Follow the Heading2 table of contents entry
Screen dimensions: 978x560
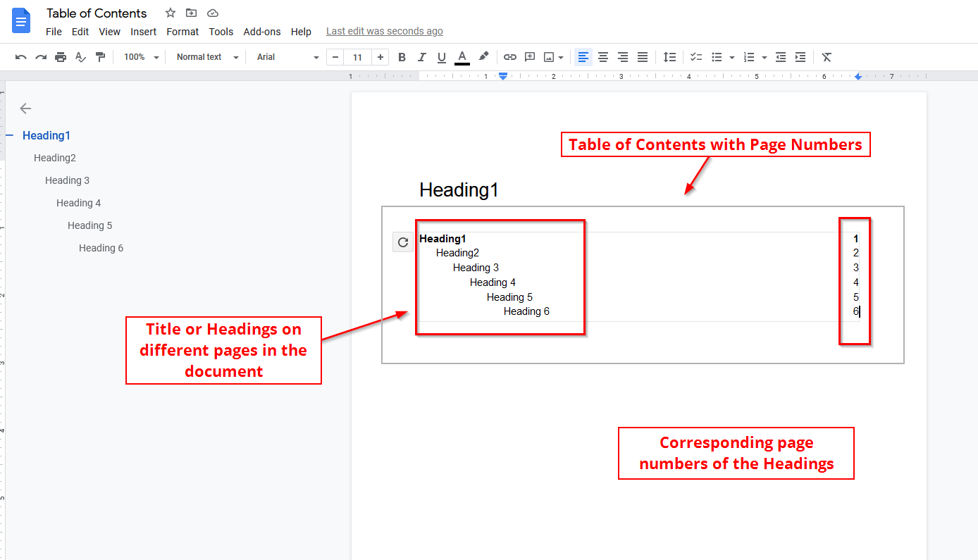(x=457, y=253)
